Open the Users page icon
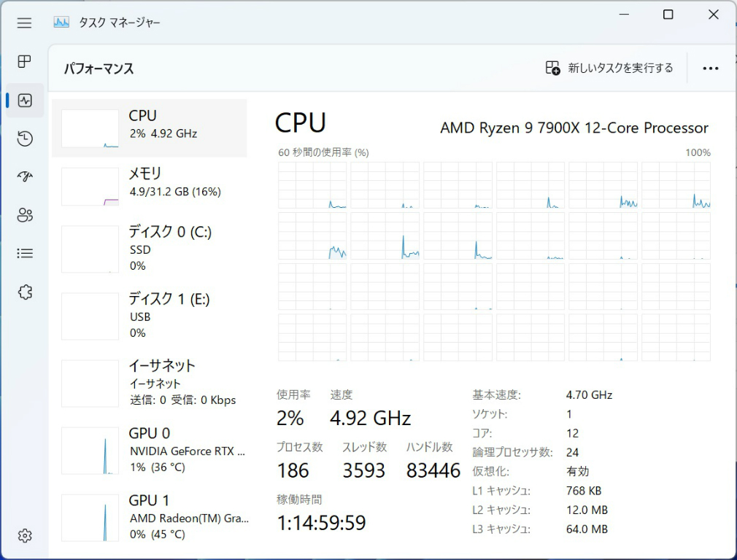 (x=25, y=215)
